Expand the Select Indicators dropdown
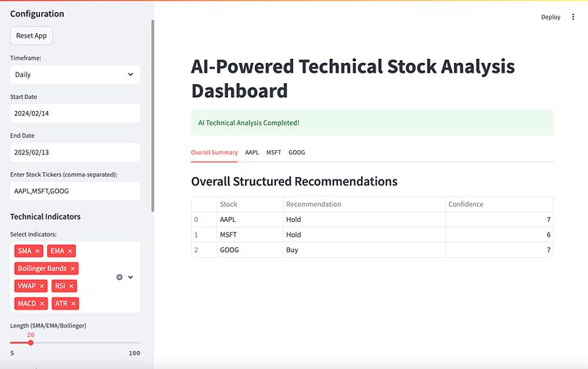The height and width of the screenshot is (369, 588). pos(131,277)
